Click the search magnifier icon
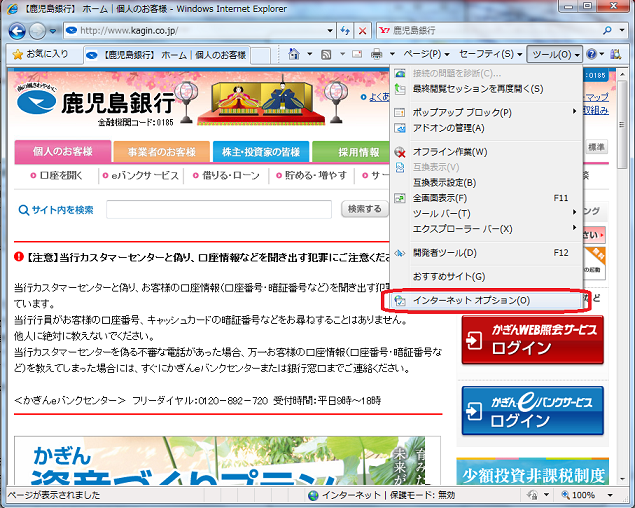 click(607, 30)
